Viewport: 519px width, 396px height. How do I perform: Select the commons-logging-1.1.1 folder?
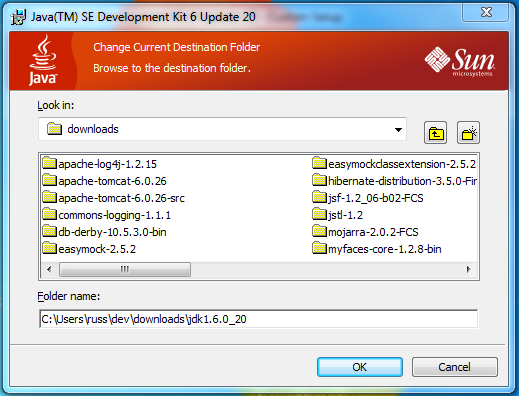coord(107,215)
